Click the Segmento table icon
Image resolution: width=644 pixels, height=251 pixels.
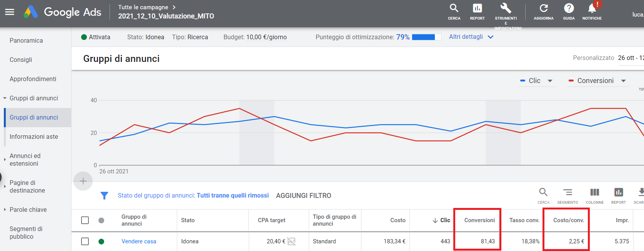[567, 193]
